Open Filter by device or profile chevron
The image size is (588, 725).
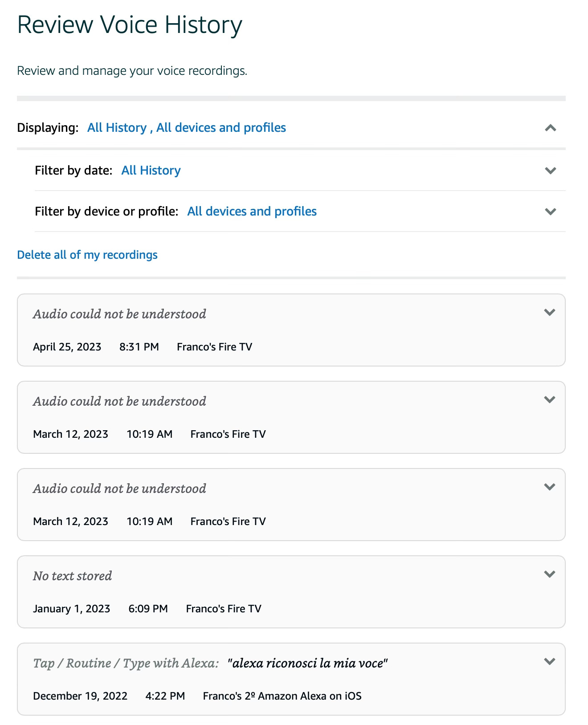click(551, 212)
